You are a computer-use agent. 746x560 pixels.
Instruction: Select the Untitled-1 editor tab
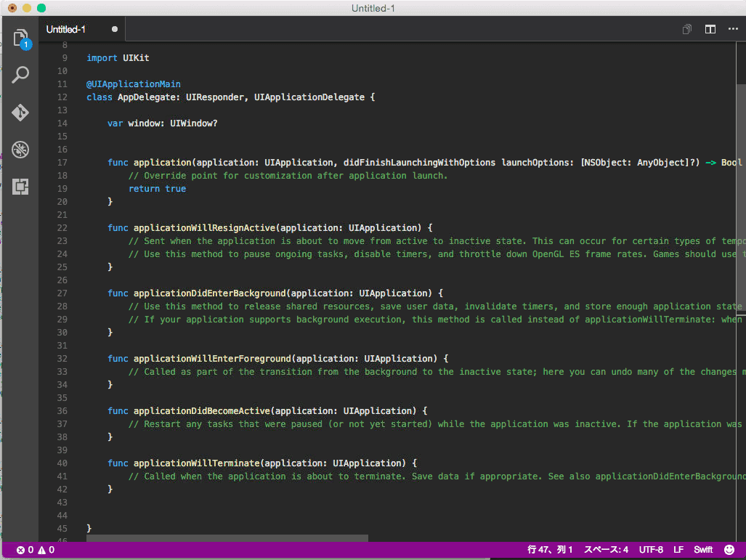coord(65,29)
